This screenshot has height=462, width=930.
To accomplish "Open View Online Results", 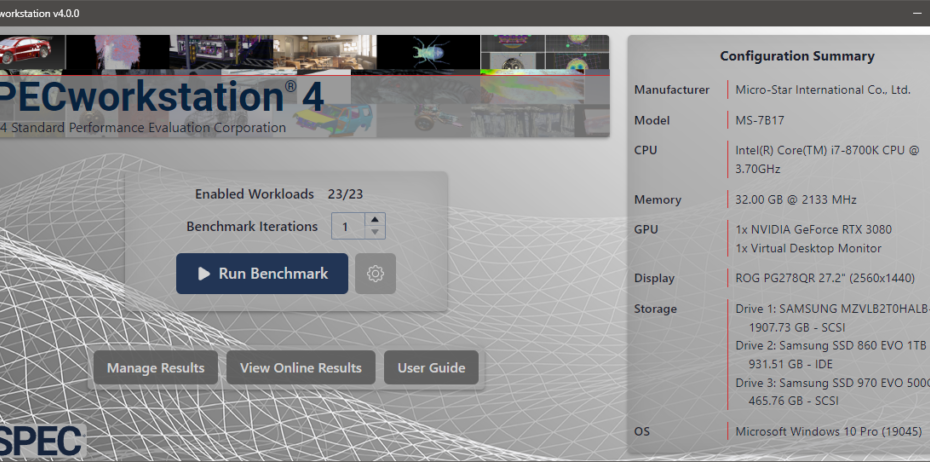I will 301,368.
